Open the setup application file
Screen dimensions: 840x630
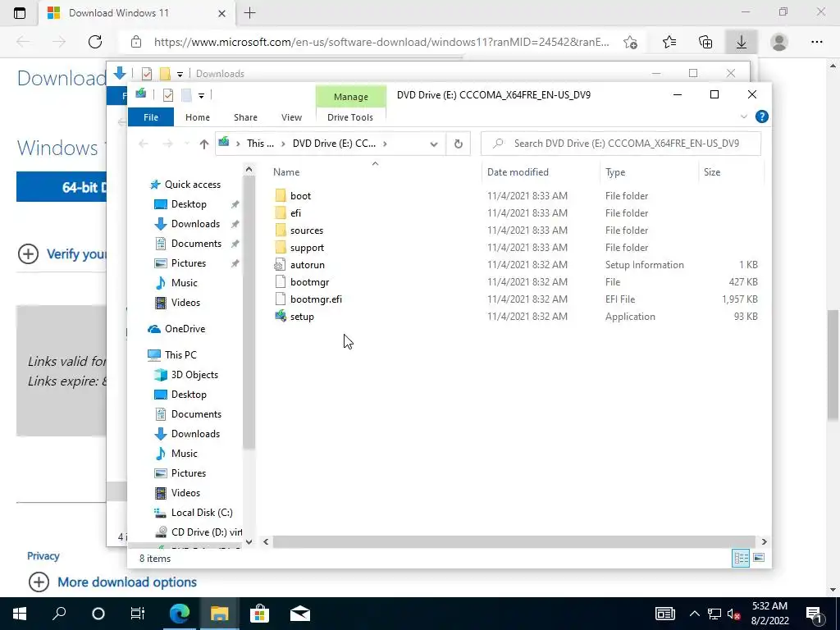point(302,317)
